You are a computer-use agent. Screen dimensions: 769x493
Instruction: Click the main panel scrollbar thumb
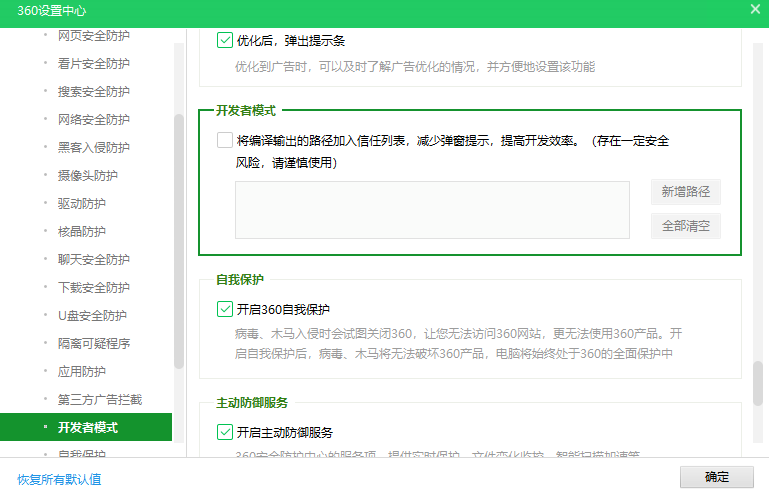pyautogui.click(x=758, y=383)
